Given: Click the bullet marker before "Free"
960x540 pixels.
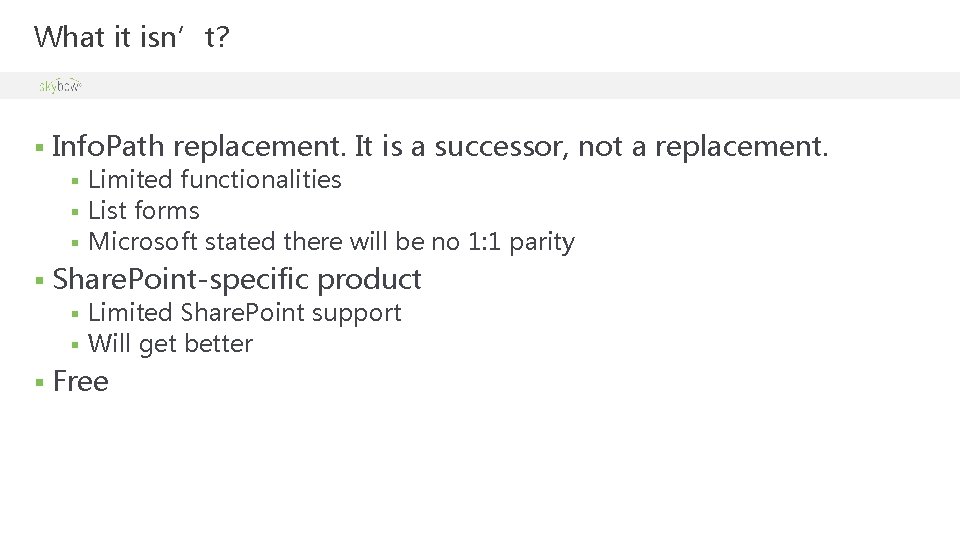Looking at the screenshot, I should [38, 383].
